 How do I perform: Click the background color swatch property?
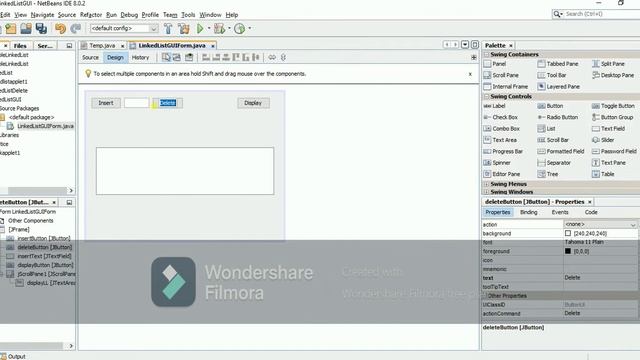pyautogui.click(x=568, y=233)
